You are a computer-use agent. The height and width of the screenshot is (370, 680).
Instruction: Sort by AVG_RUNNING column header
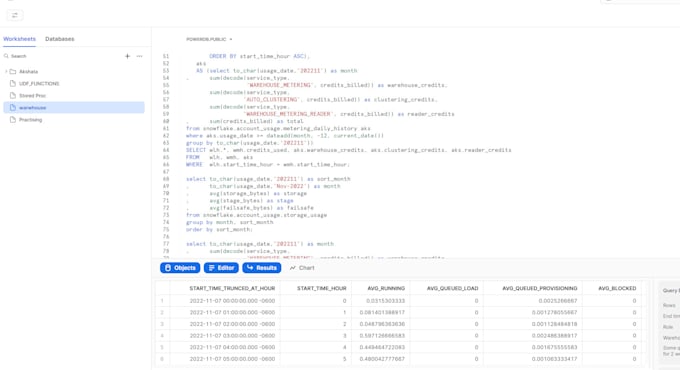(386, 288)
